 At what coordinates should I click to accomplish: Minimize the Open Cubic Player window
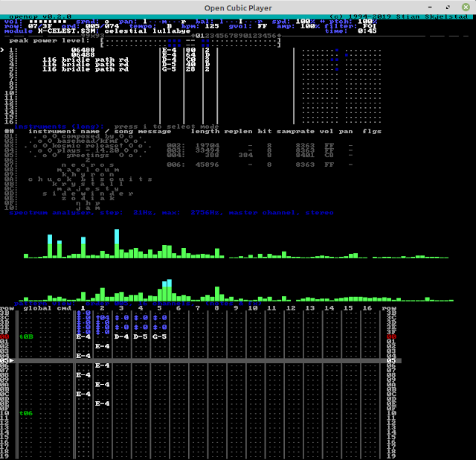click(430, 7)
